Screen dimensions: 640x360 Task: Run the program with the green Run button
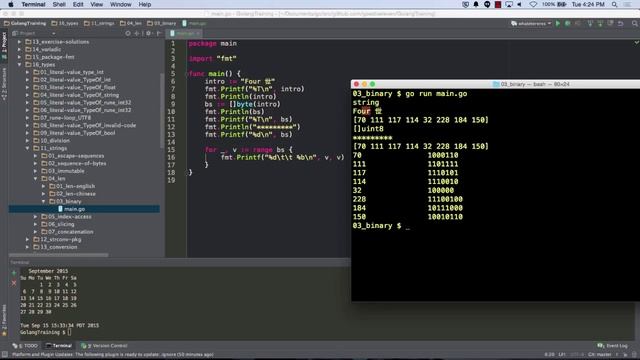pyautogui.click(x=558, y=24)
